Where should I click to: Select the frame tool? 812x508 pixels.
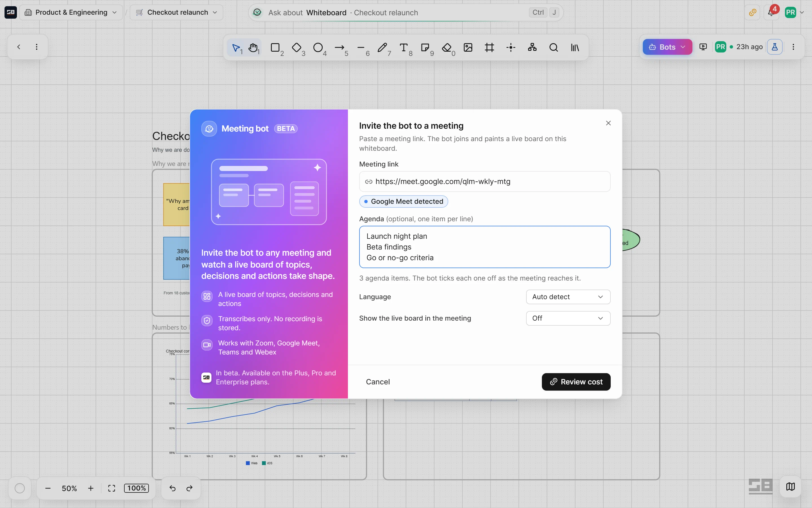489,47
